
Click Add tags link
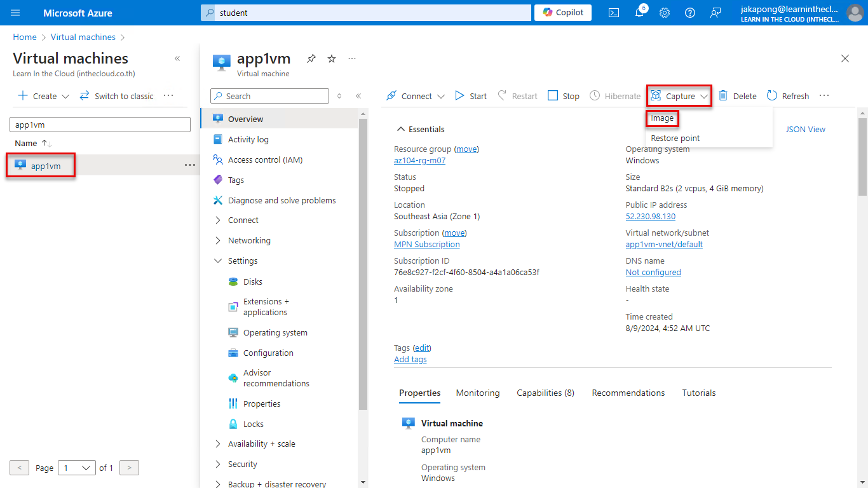[x=410, y=360]
